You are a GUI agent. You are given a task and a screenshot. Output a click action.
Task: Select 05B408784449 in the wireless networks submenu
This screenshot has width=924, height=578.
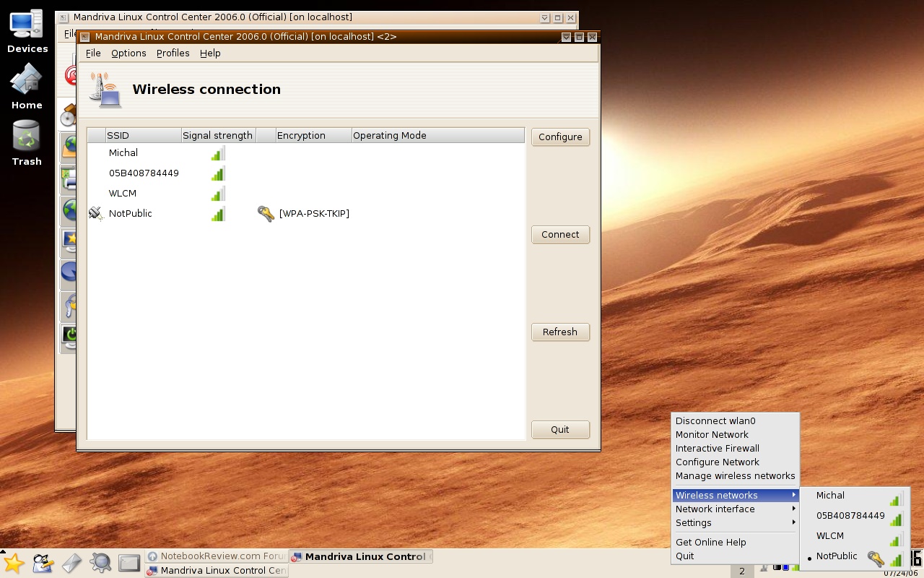pyautogui.click(x=855, y=516)
